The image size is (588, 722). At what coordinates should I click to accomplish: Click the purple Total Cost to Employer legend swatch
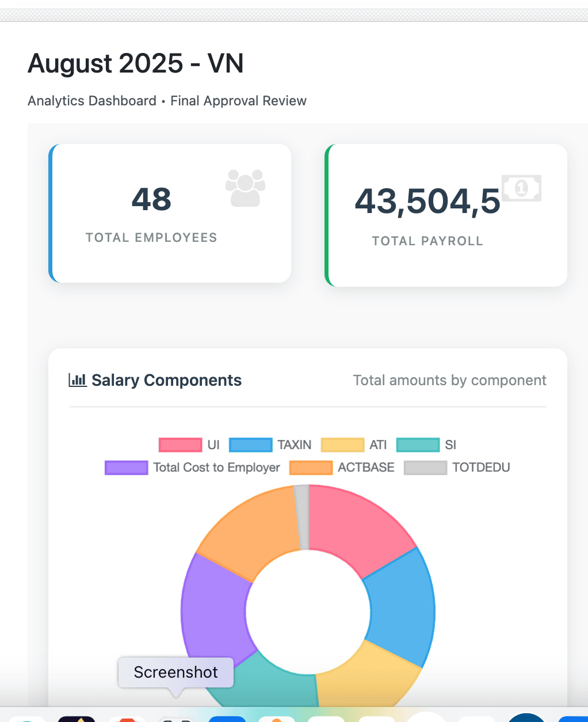[x=127, y=468]
